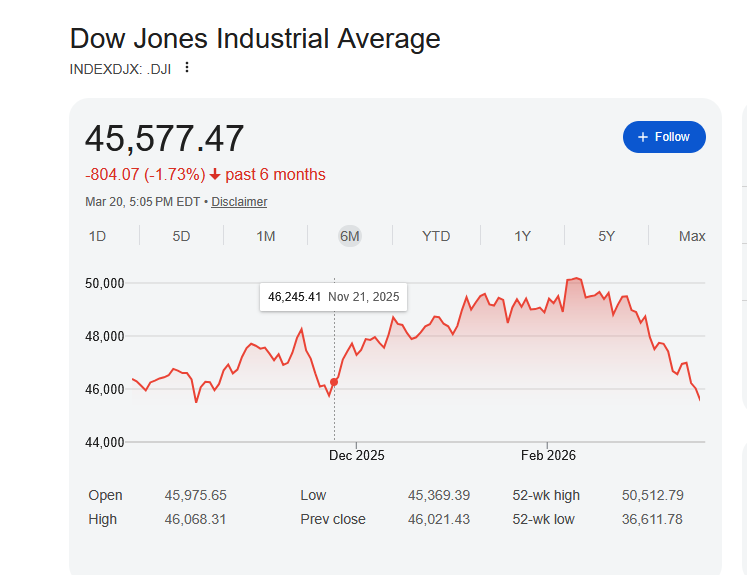
Task: Open the Disclaimer link
Action: click(x=239, y=202)
